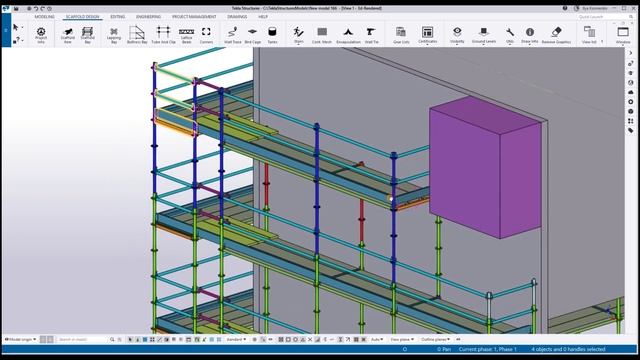Select the Cont. Mesh tool

click(322, 35)
